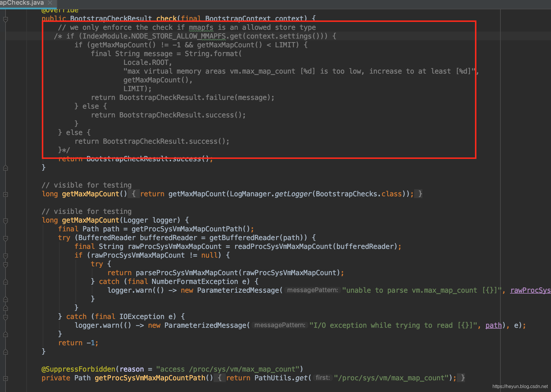Collapse the try (BufferedReader ...) block in gutter

(x=5, y=238)
